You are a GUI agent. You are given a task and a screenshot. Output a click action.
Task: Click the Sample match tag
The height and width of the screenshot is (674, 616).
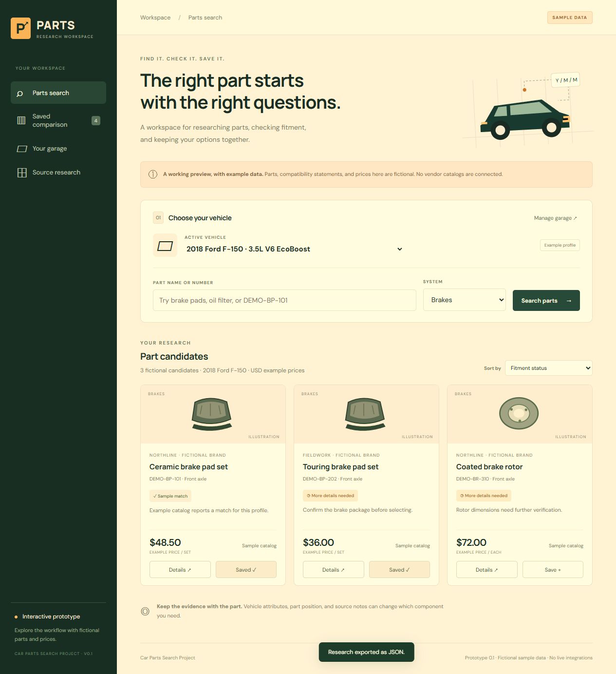click(170, 496)
